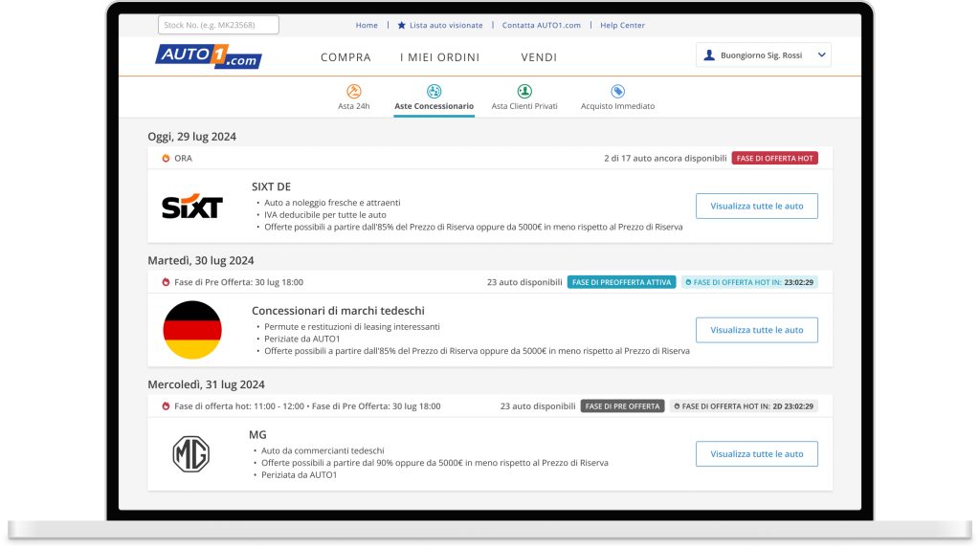Screen dimensions: 980x547
Task: Click Visualizza tutte le auto for SIXT DE
Action: (x=757, y=206)
